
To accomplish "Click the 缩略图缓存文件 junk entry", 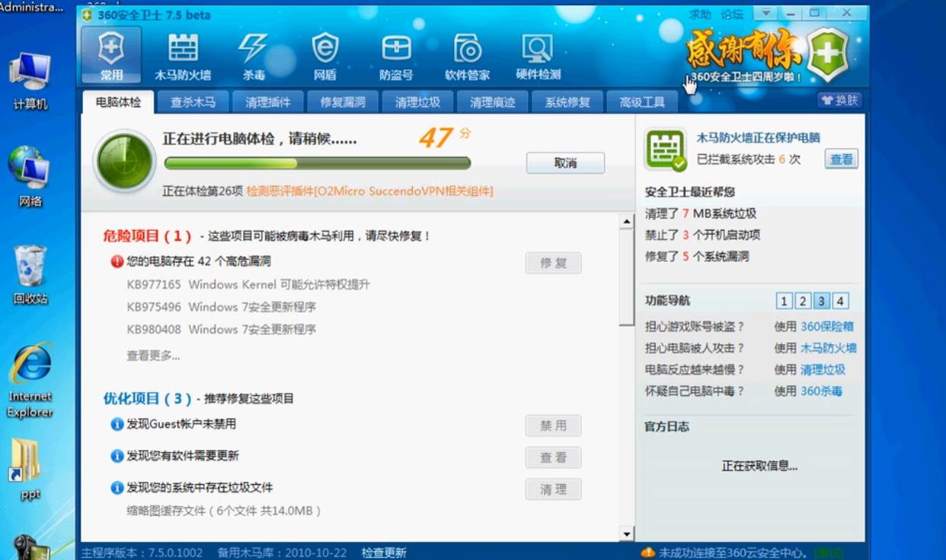I will (x=224, y=511).
